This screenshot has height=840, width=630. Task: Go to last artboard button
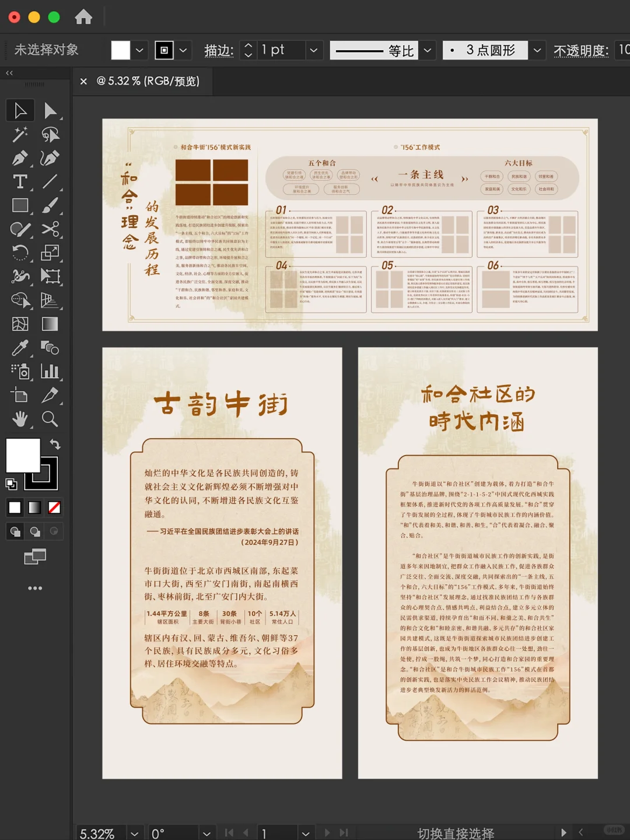tap(344, 833)
